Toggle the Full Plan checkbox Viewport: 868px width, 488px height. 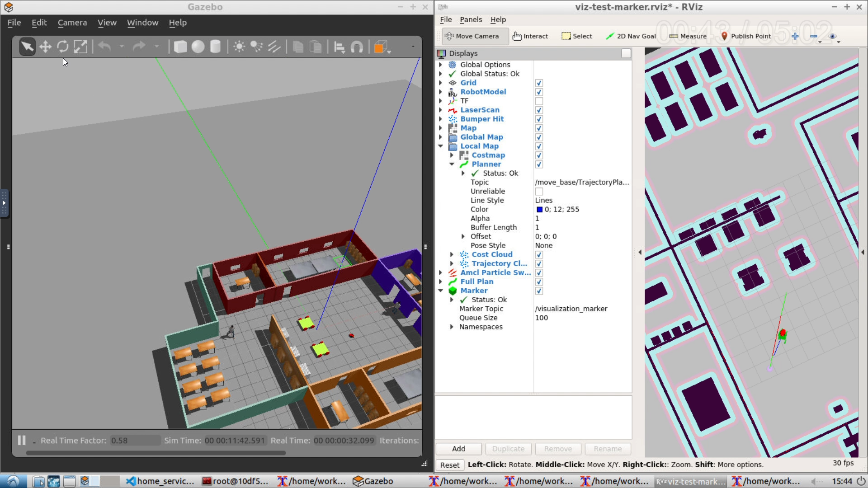coord(539,282)
